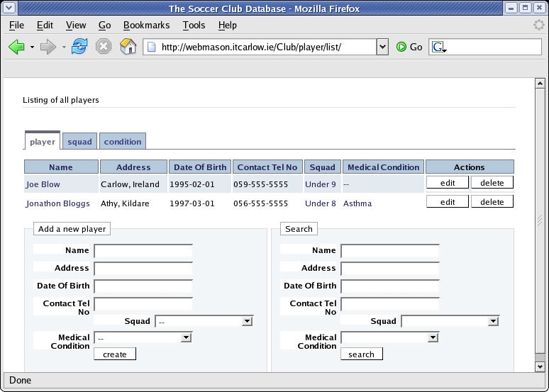This screenshot has width=549, height=392.
Task: Click the green Go button icon
Action: coord(401,47)
